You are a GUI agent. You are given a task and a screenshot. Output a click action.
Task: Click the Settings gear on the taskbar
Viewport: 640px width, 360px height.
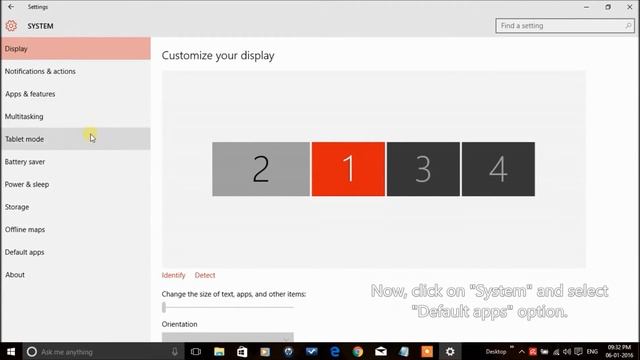point(450,351)
